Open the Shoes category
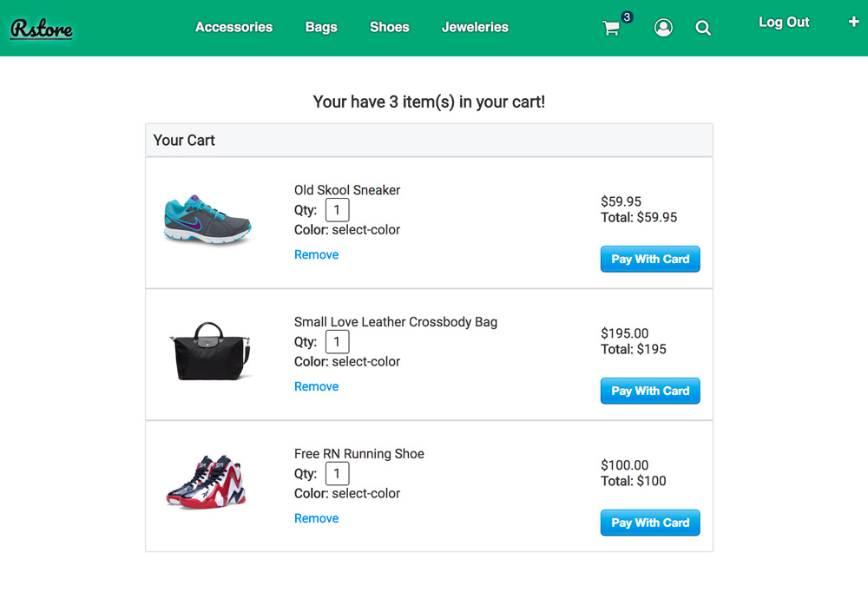Image resolution: width=868 pixels, height=599 pixels. [x=389, y=27]
